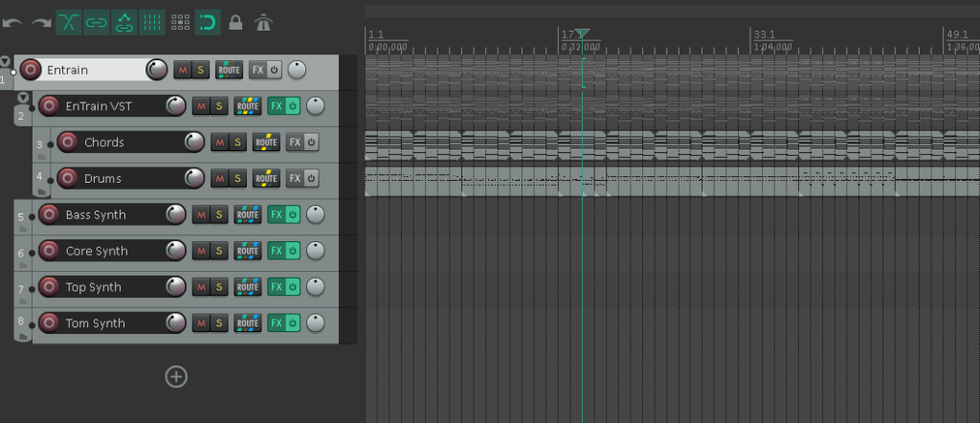Collapse the EnTrain VST folder
The width and height of the screenshot is (980, 423).
tap(23, 98)
